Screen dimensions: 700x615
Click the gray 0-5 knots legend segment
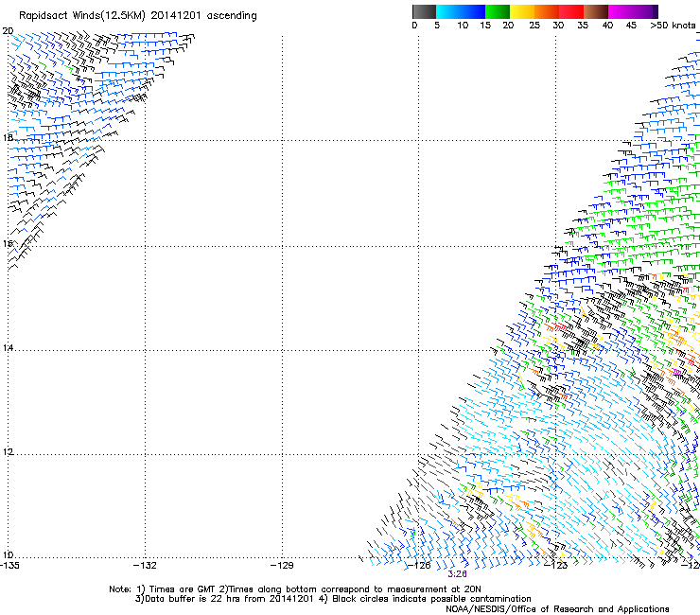tap(424, 11)
